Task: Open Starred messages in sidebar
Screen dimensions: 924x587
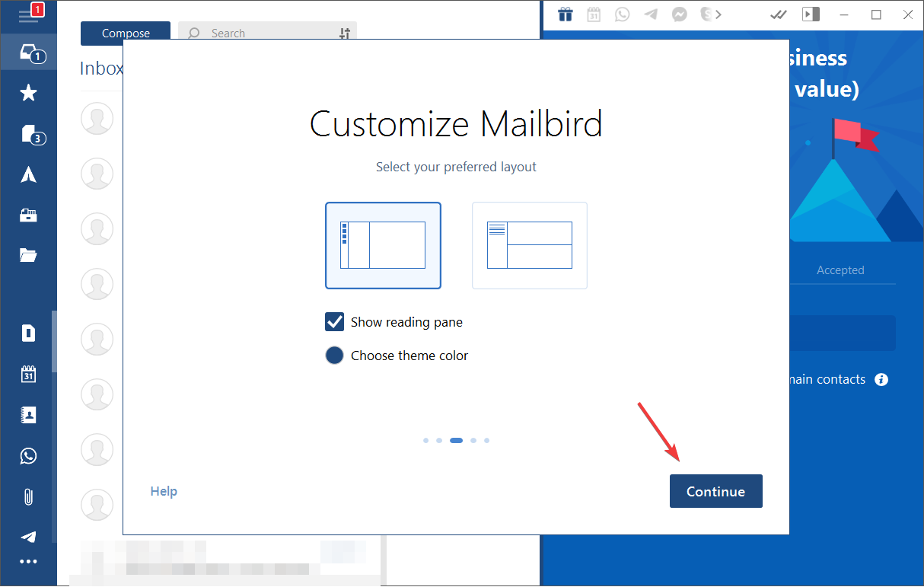Action: click(x=28, y=93)
